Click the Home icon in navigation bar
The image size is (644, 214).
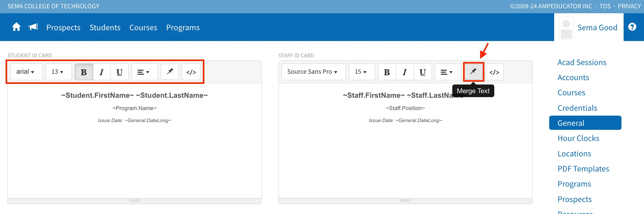click(16, 27)
